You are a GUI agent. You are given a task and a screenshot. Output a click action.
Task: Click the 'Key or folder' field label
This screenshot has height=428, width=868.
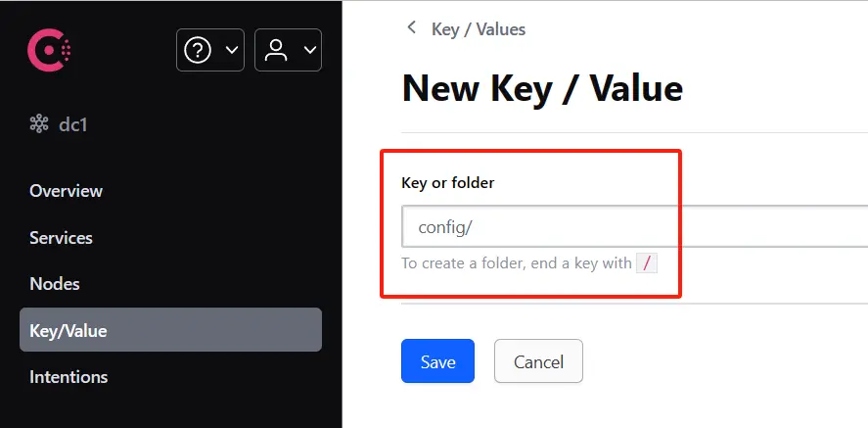coord(448,183)
